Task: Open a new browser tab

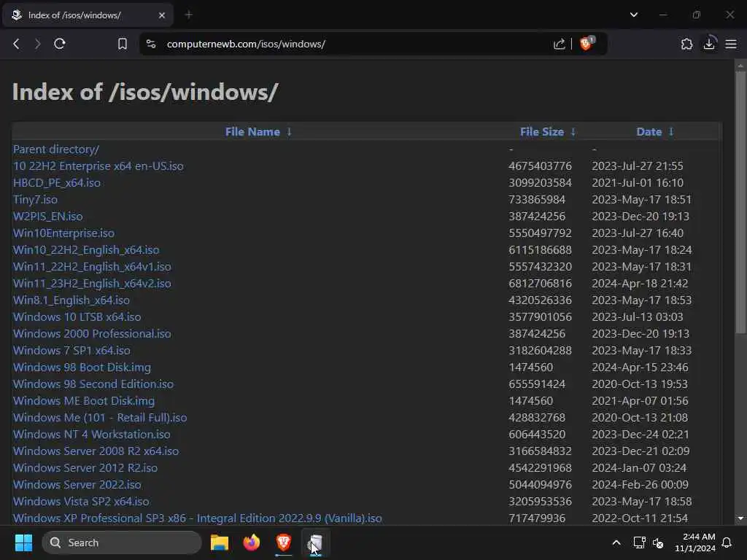Action: coord(189,15)
